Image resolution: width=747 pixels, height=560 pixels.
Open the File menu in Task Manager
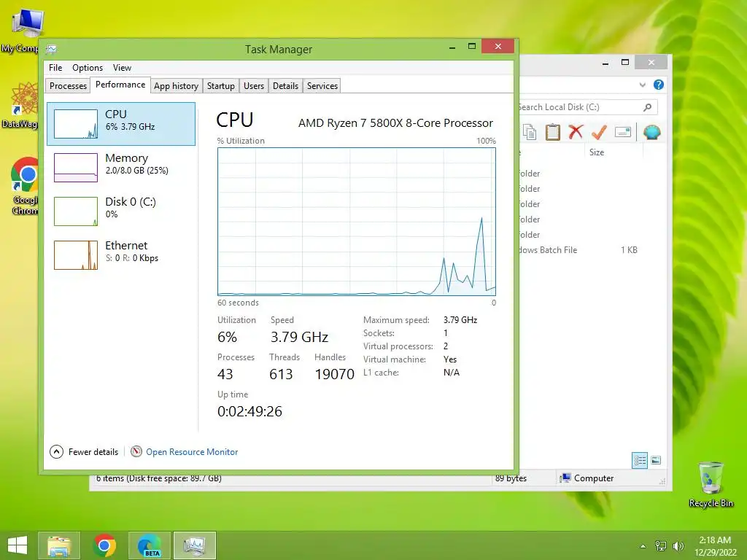click(x=55, y=68)
